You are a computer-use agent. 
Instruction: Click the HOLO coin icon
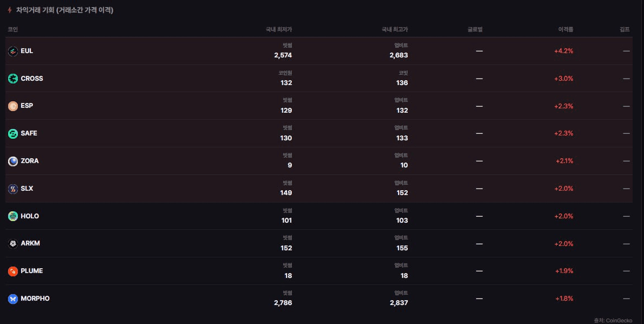pyautogui.click(x=13, y=216)
